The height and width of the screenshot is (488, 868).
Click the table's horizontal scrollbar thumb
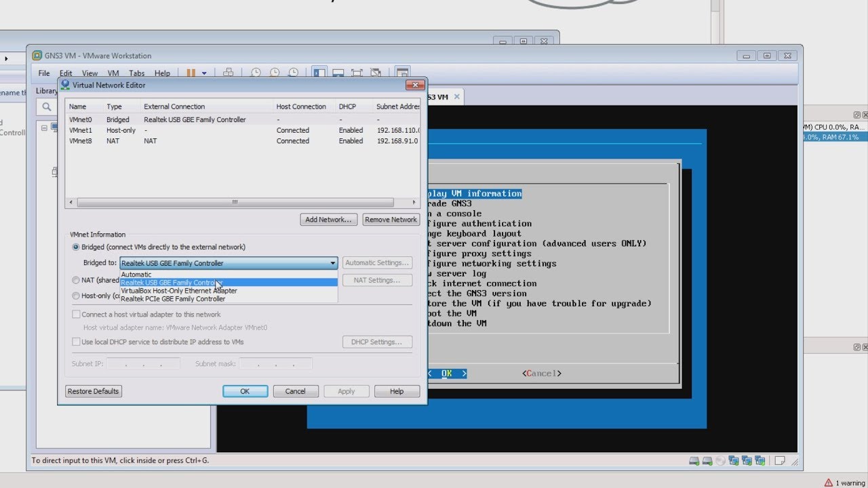[235, 202]
